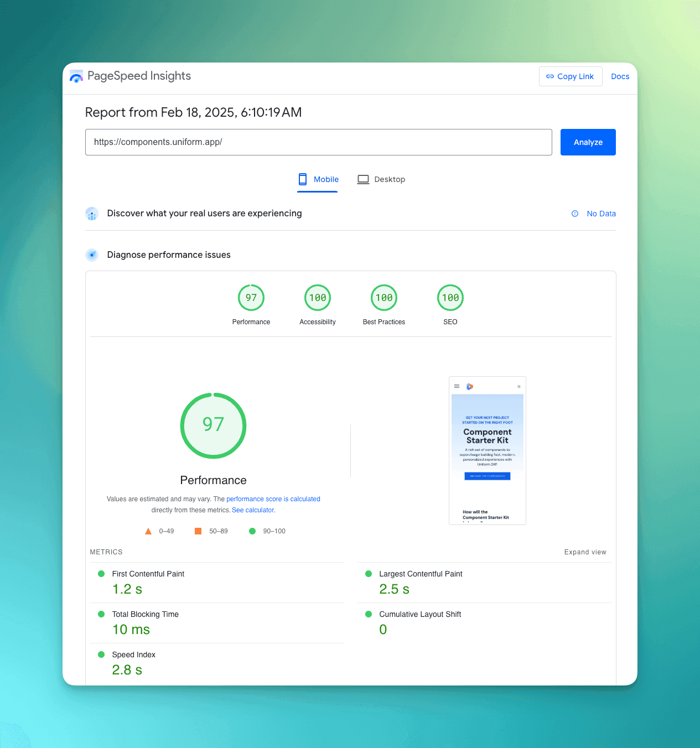700x748 pixels.
Task: Click the orange triangle 0–49 legend icon
Action: [148, 531]
